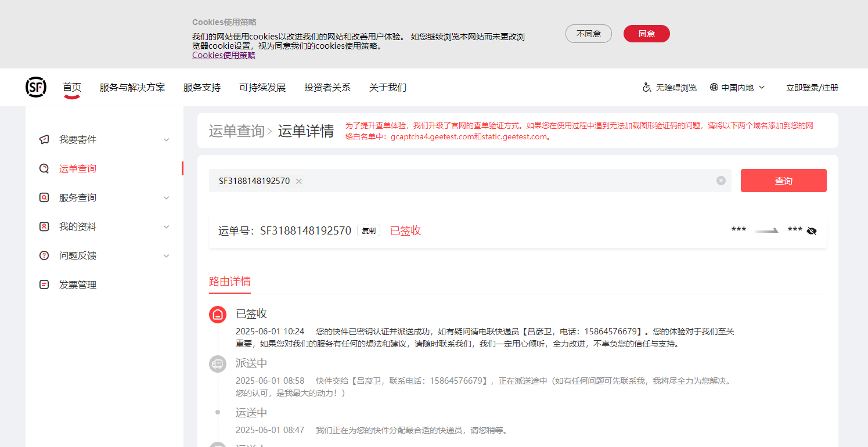This screenshot has height=447, width=868.
Task: Click the SF Express logo
Action: click(36, 87)
